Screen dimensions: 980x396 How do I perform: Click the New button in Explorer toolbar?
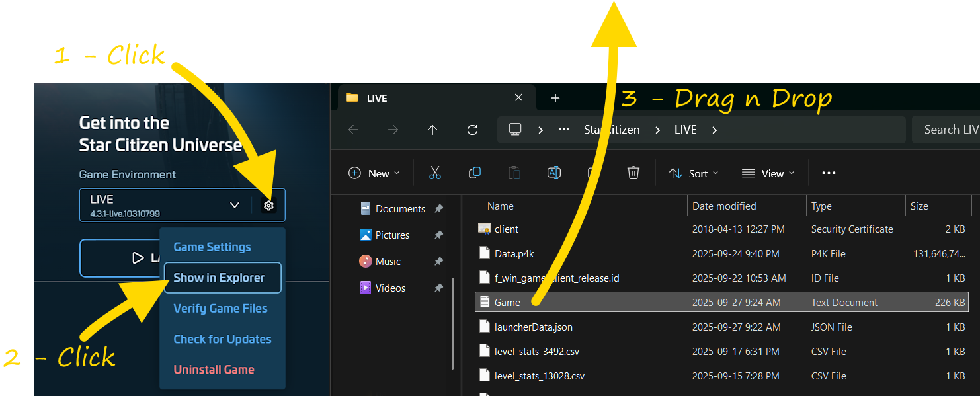[374, 173]
